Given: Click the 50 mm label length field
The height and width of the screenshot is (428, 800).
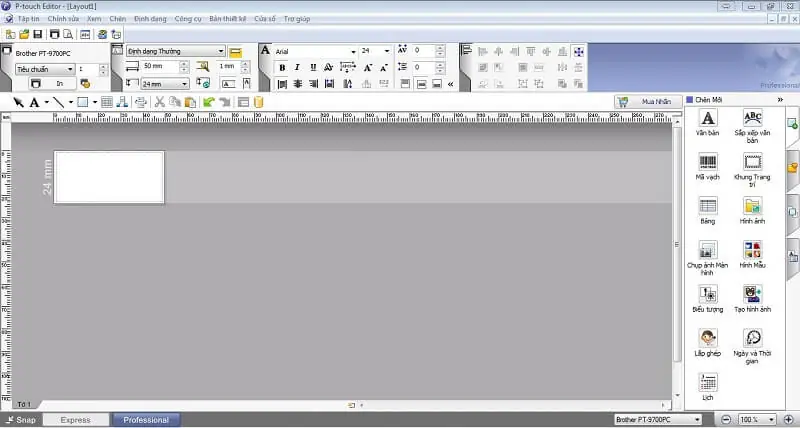Looking at the screenshot, I should point(159,66).
